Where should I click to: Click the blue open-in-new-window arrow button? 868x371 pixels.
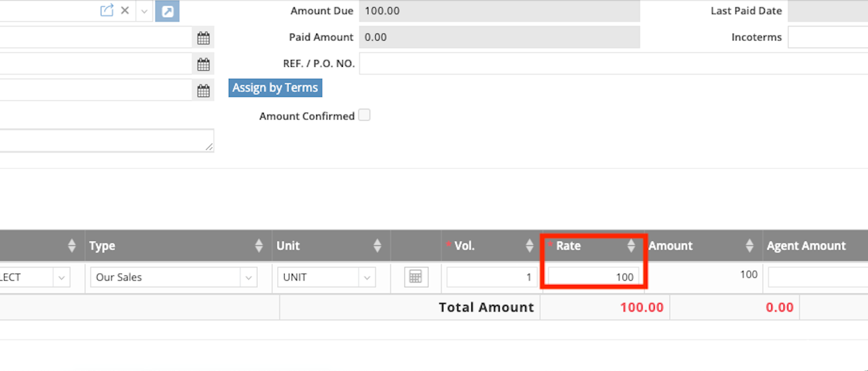click(x=167, y=11)
